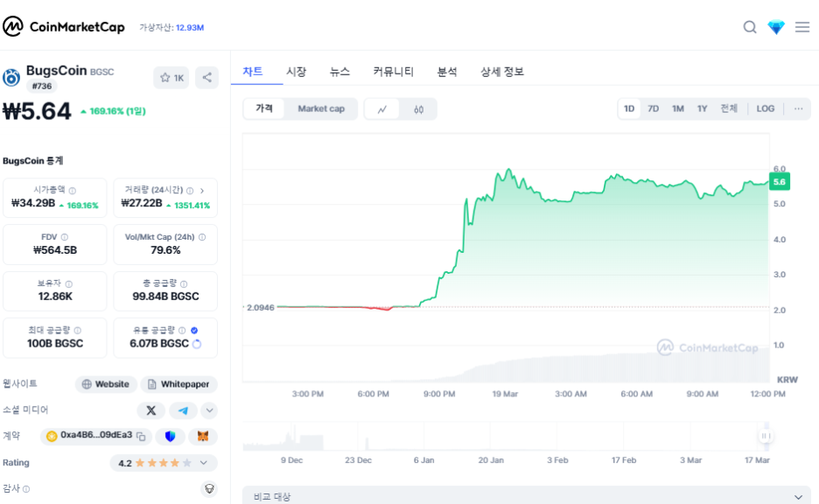Click the ₩27.22B volume value
819x504 pixels.
click(x=142, y=203)
